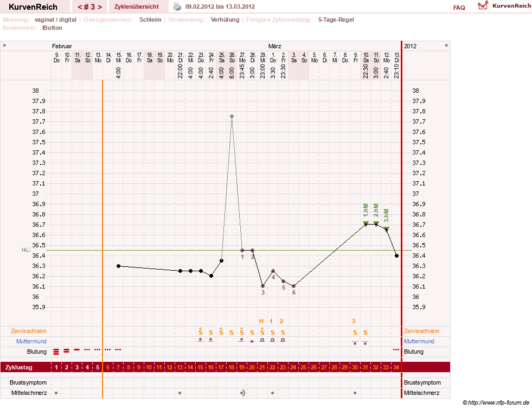The height and width of the screenshot is (409, 532).
Task: Go to previous cycle with left arrow before #3
Action: coord(80,7)
